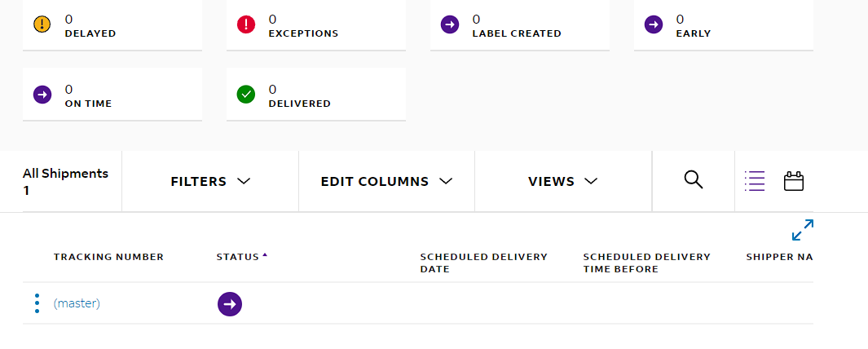Expand table to full screen
The height and width of the screenshot is (349, 868).
[x=803, y=230]
